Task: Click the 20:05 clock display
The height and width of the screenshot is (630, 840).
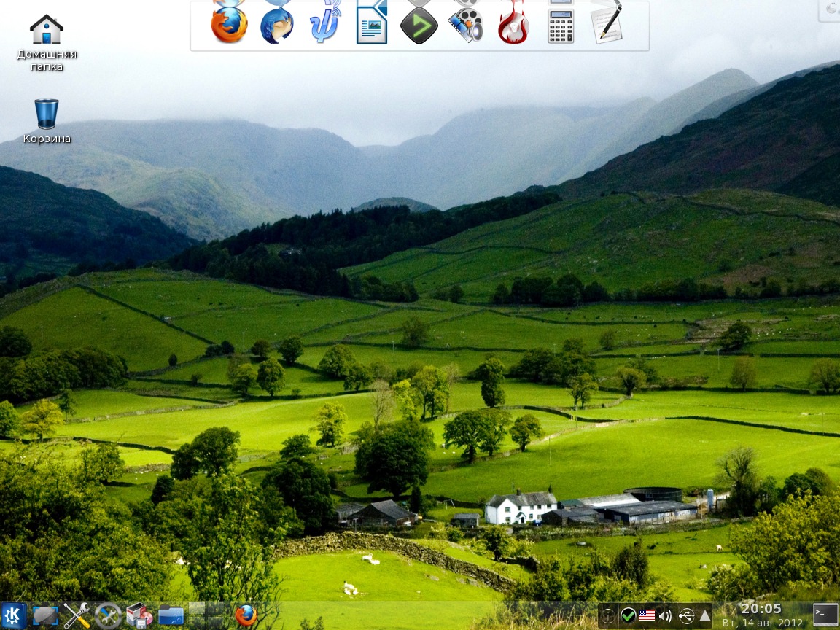Action: click(x=761, y=609)
